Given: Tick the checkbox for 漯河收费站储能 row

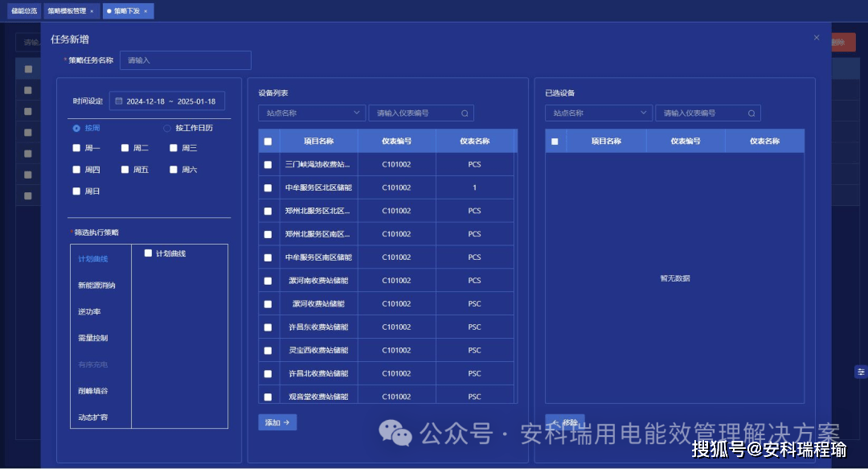Looking at the screenshot, I should tap(268, 304).
